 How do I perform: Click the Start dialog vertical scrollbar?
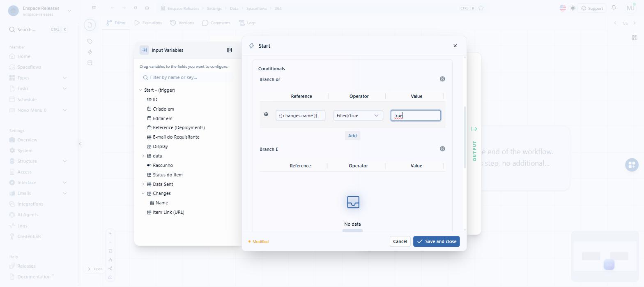(465, 138)
